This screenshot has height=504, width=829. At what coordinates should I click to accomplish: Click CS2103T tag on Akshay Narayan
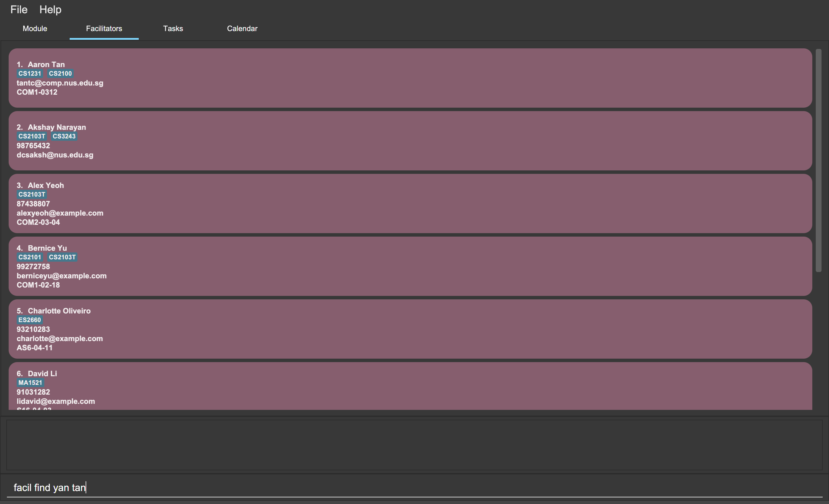[32, 136]
